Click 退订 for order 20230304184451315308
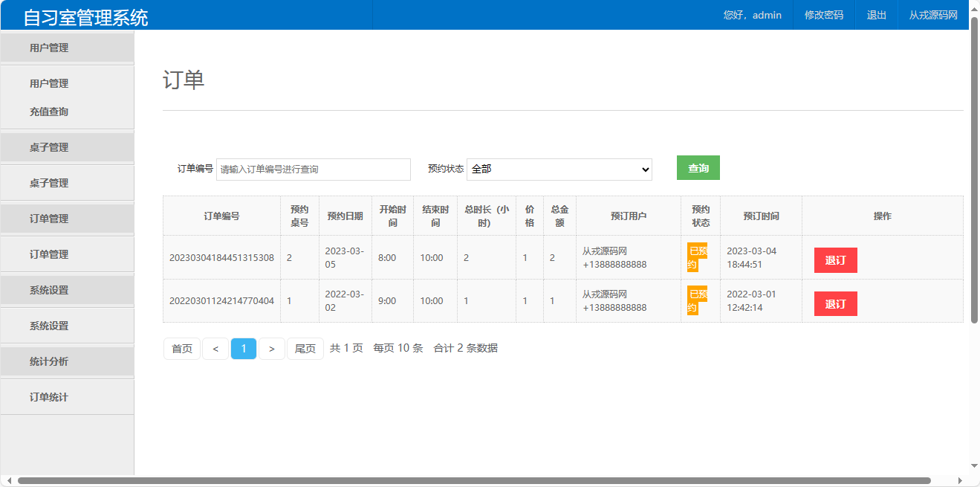The width and height of the screenshot is (980, 487). pyautogui.click(x=835, y=260)
